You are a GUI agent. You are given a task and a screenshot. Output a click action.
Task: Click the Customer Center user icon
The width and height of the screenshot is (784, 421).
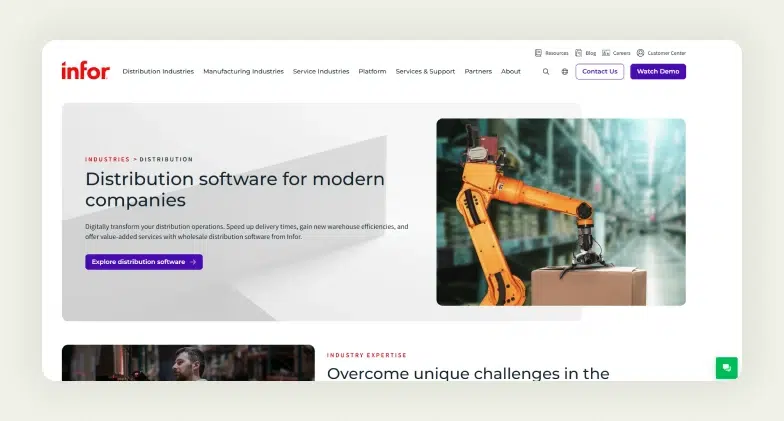pos(640,53)
